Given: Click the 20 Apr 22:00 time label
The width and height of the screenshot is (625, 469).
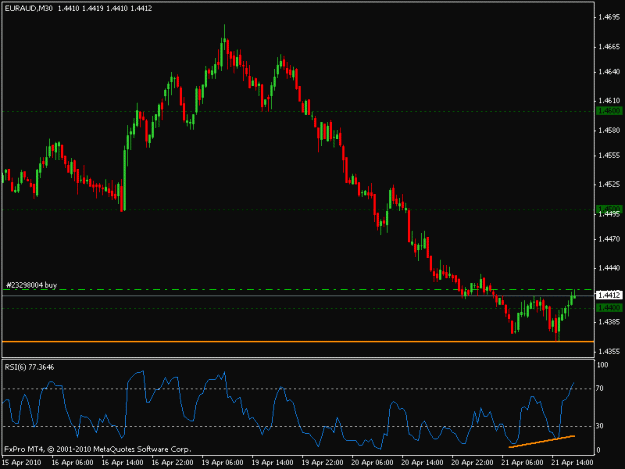Looking at the screenshot, I should (472, 462).
